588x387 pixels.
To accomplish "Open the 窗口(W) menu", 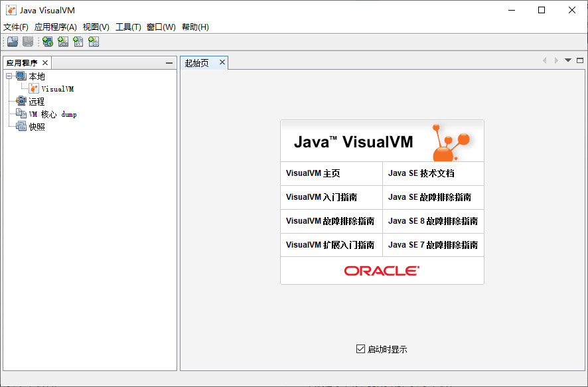I will [161, 27].
